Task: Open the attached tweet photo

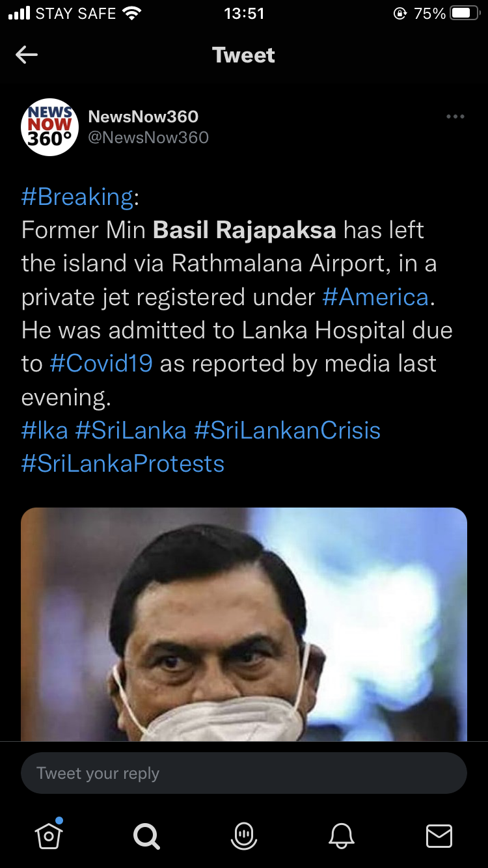Action: click(244, 625)
